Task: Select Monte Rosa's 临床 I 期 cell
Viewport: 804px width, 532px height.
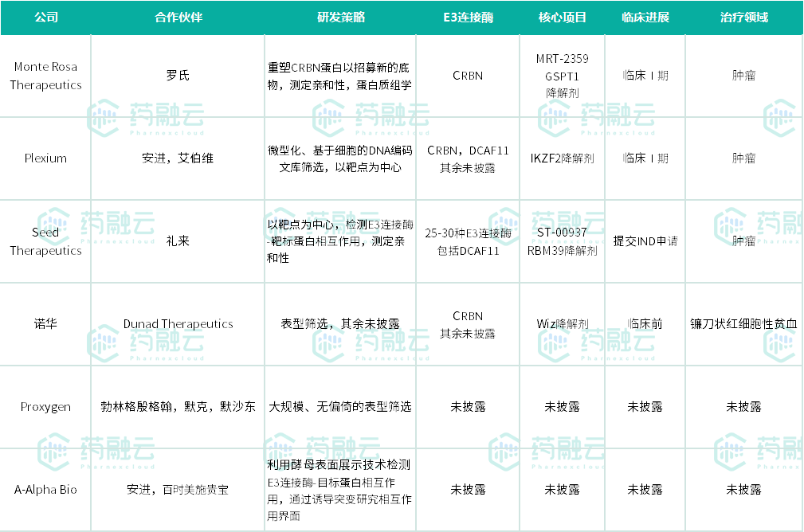Action: click(645, 76)
